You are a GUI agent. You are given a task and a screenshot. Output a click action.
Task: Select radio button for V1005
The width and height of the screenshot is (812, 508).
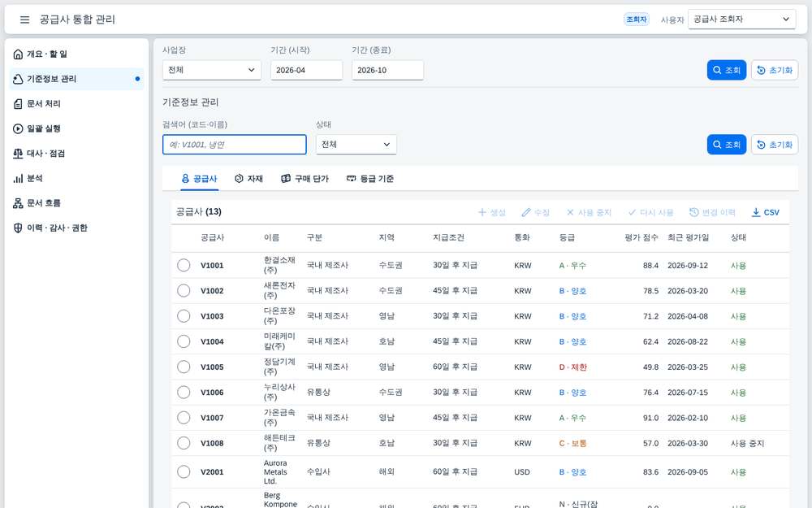click(x=184, y=367)
